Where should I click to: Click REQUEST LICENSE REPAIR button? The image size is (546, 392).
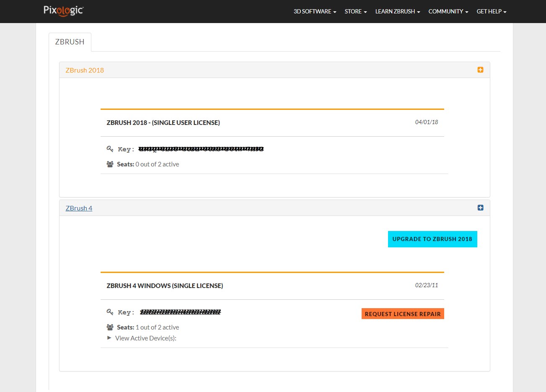pos(403,314)
